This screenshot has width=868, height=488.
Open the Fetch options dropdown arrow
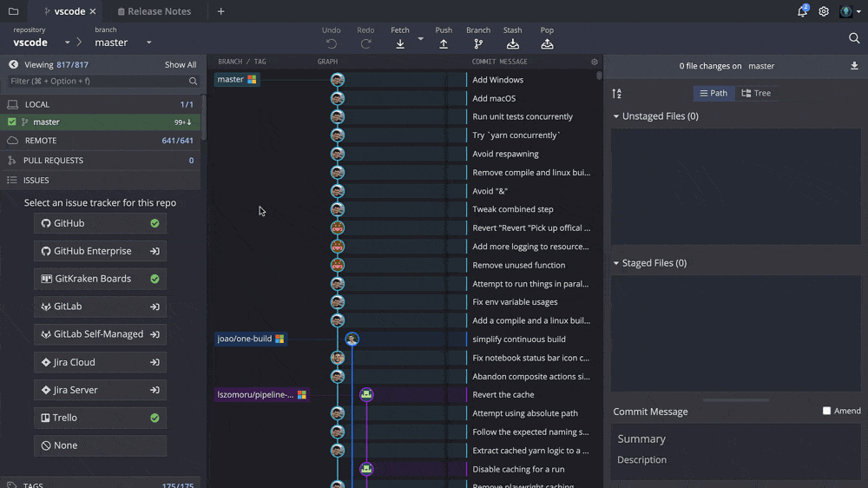(421, 39)
